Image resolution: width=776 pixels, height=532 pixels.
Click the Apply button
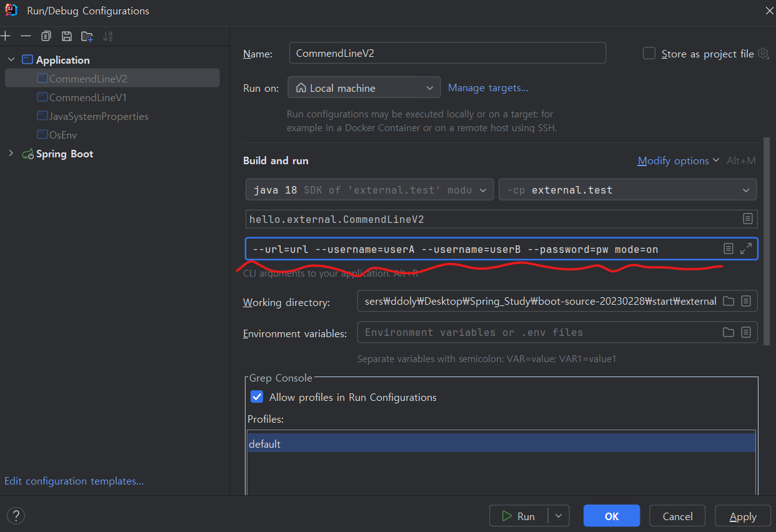point(743,516)
